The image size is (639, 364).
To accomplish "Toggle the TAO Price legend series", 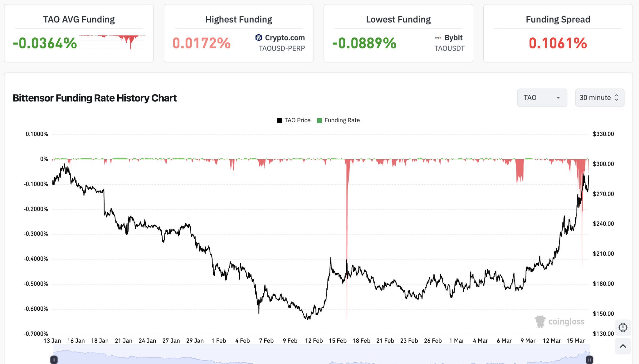I will [294, 120].
